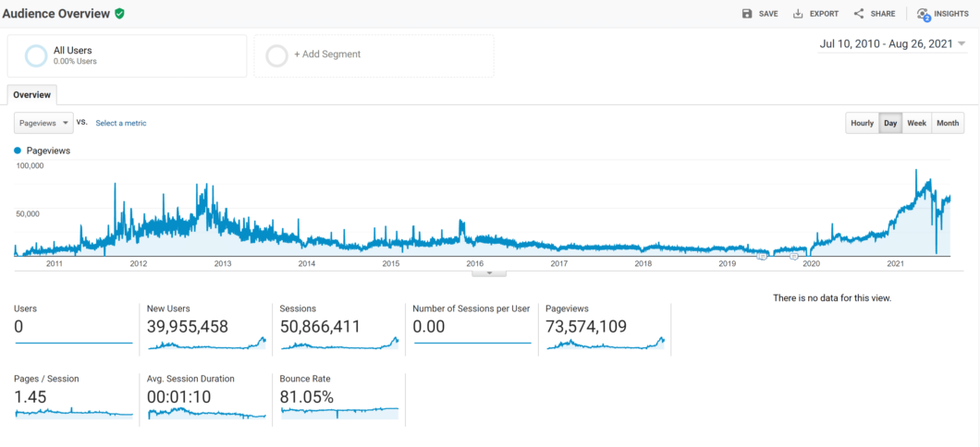Select the Sessions metric tile
This screenshot has width=980, height=447.
point(338,327)
